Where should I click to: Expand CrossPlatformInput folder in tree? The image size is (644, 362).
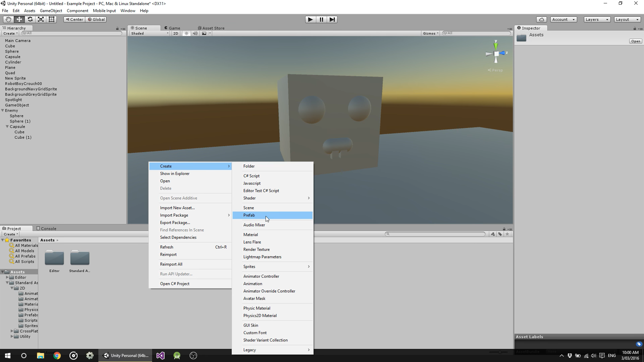click(x=12, y=331)
